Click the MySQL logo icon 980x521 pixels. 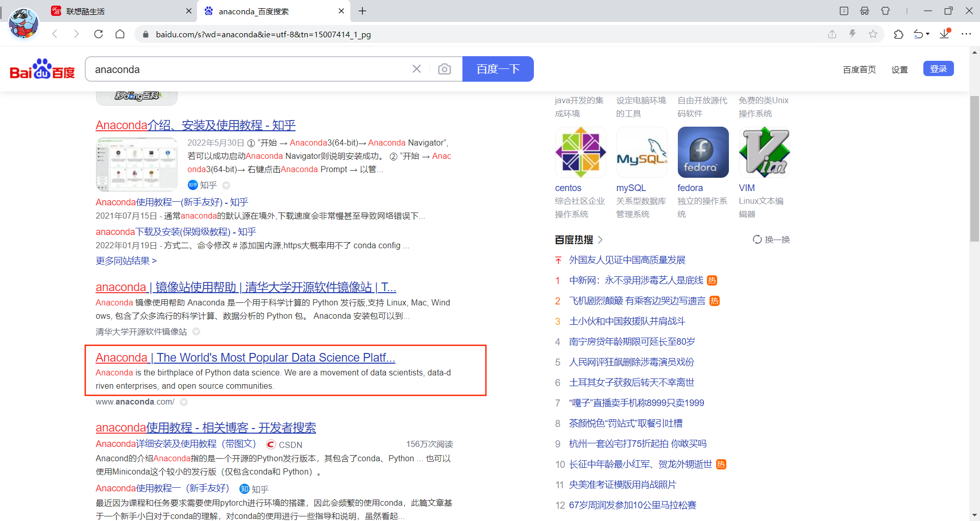coord(642,152)
